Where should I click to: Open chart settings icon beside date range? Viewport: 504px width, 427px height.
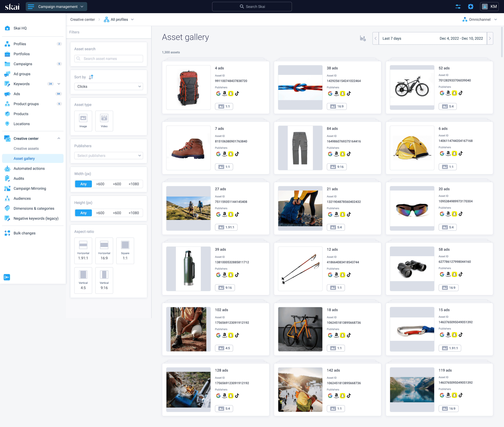[x=363, y=38]
